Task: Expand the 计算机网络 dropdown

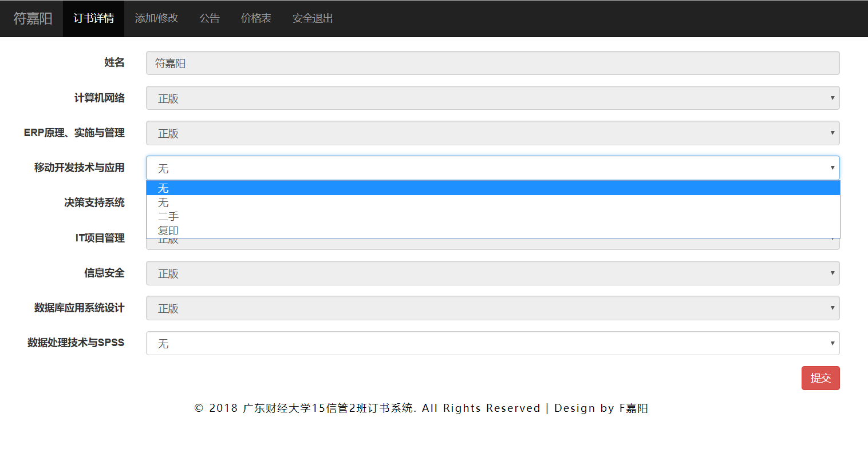Action: point(492,98)
